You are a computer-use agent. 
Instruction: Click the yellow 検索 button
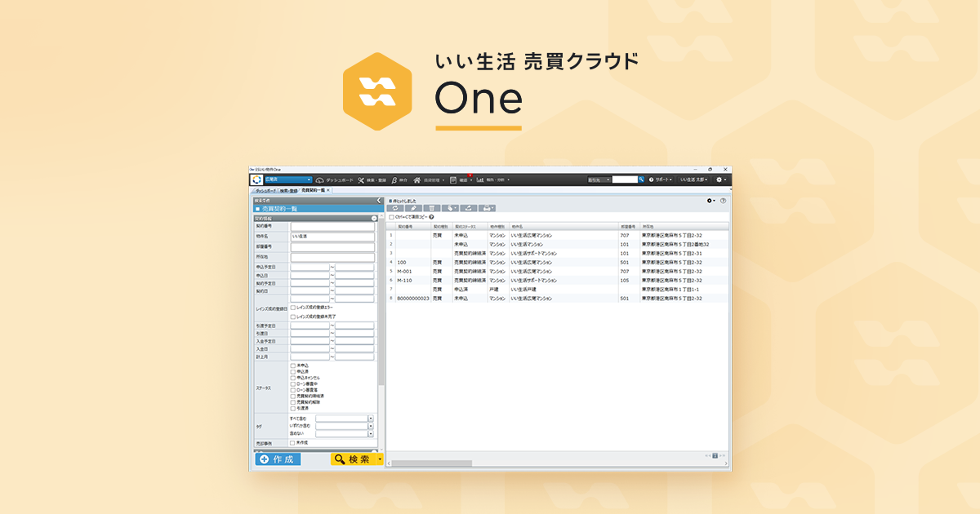[354, 459]
